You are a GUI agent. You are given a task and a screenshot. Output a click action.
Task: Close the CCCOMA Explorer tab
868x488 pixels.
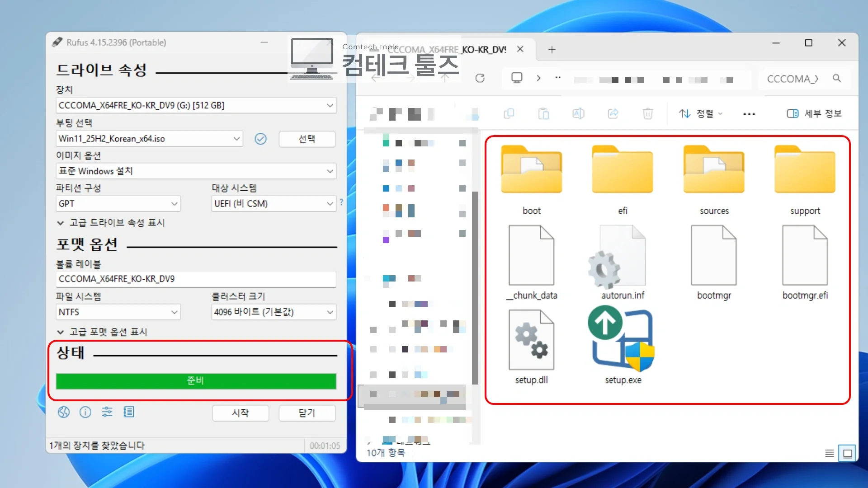(x=520, y=49)
